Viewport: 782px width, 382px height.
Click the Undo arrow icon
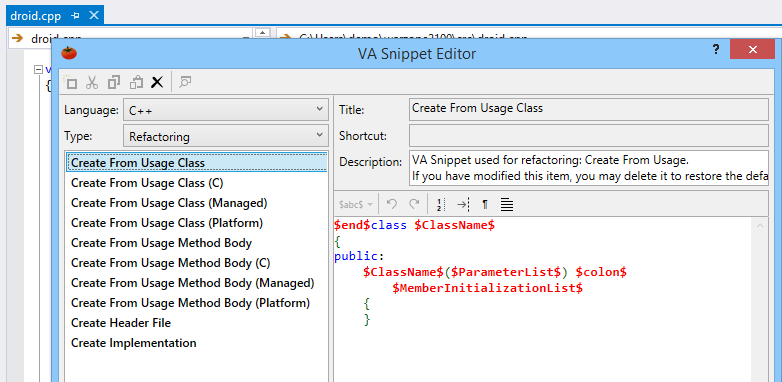pos(392,204)
